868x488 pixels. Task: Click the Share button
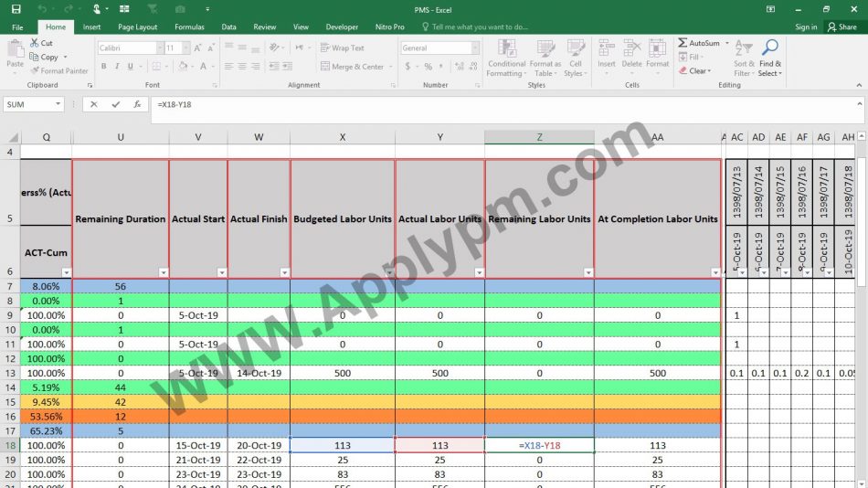[x=842, y=27]
